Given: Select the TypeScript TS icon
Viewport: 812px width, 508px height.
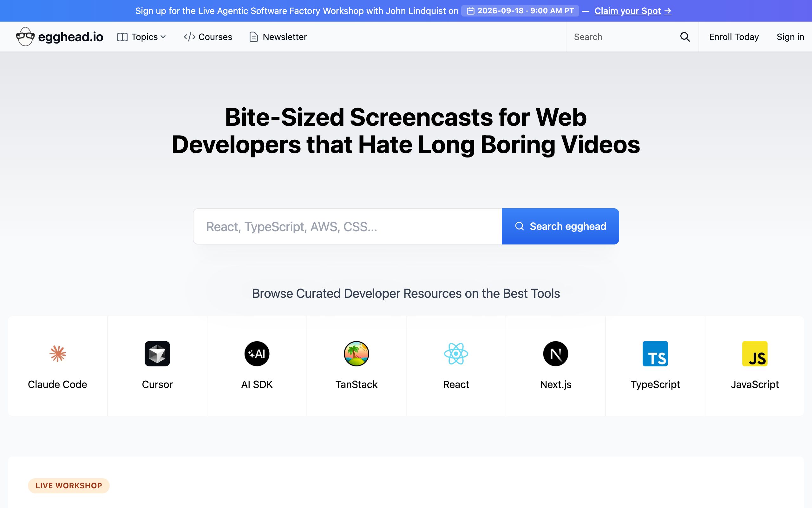Looking at the screenshot, I should pos(655,353).
